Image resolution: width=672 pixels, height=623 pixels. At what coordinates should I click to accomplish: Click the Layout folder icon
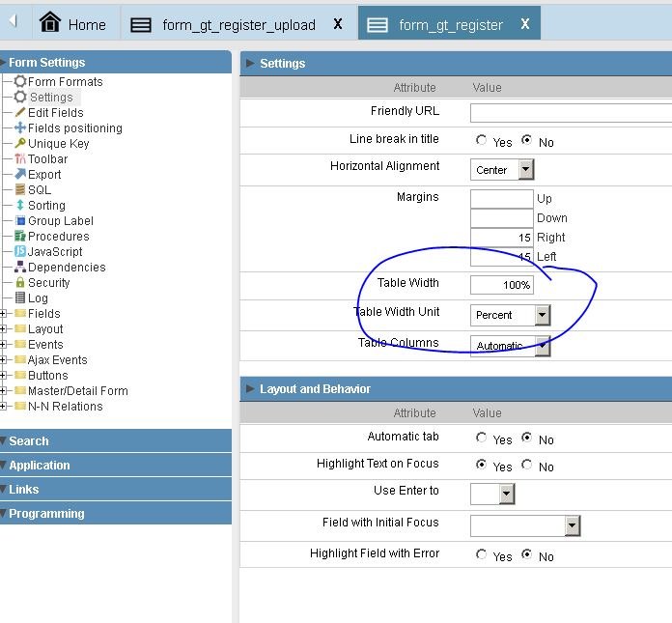click(x=20, y=328)
